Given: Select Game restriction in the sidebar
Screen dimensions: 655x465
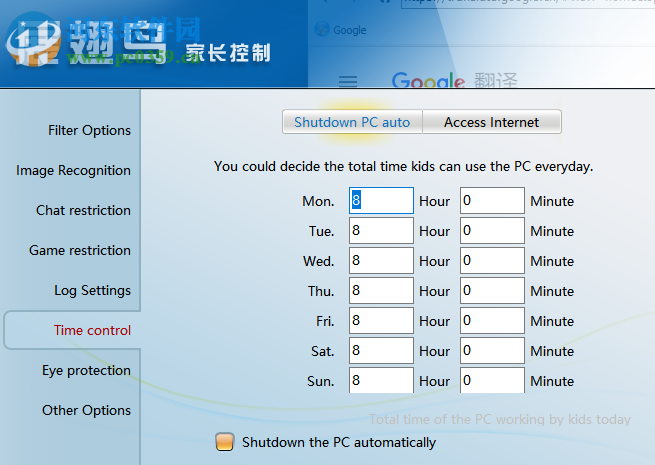Looking at the screenshot, I should tap(80, 250).
